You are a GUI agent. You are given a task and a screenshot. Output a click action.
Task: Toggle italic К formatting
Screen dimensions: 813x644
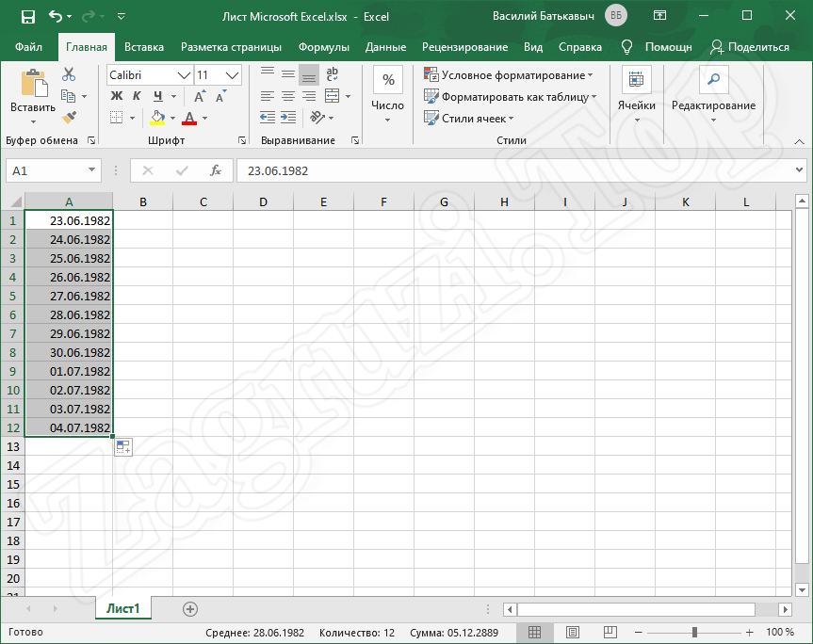pos(138,96)
